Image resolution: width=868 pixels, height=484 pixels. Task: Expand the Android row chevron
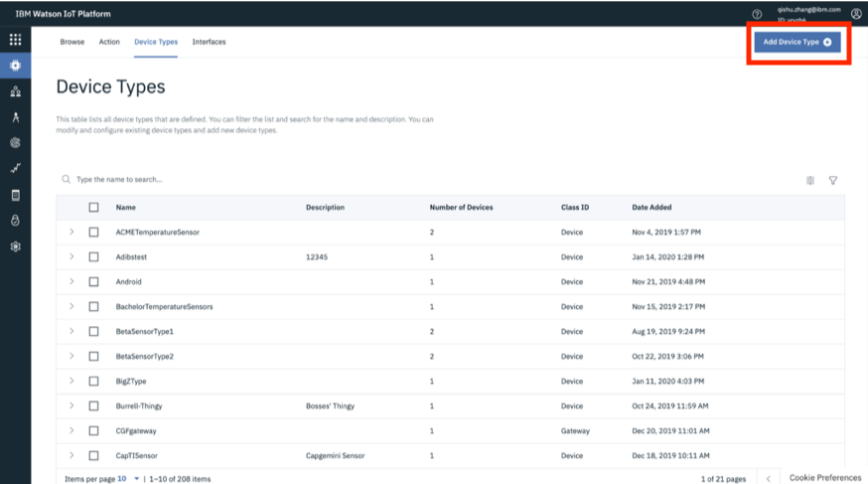point(72,281)
